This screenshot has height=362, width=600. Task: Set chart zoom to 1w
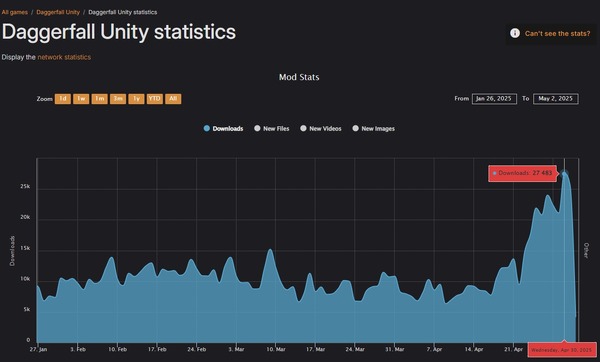pos(81,99)
